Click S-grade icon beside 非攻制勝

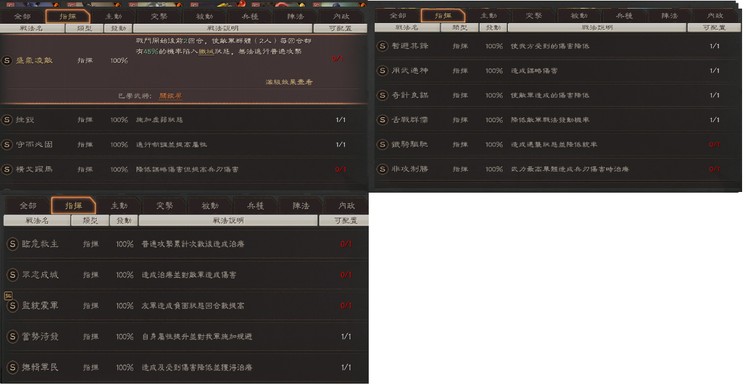pos(382,169)
